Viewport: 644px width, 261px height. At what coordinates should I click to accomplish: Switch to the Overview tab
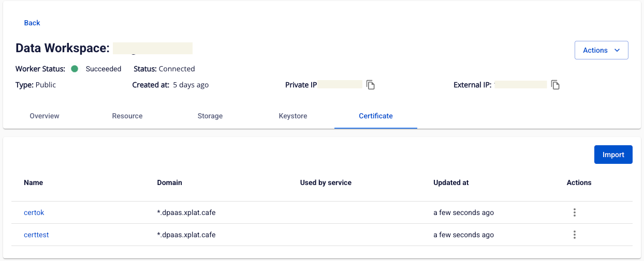pos(45,116)
